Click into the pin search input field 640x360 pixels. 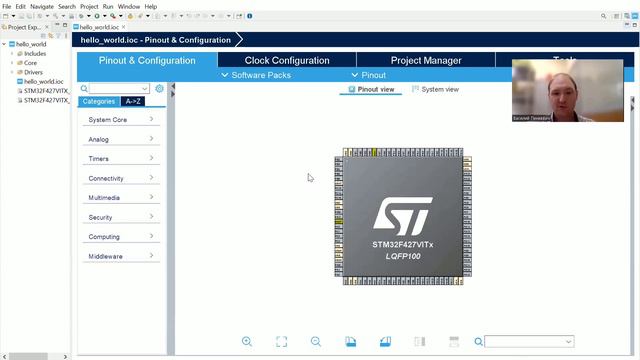pos(524,342)
